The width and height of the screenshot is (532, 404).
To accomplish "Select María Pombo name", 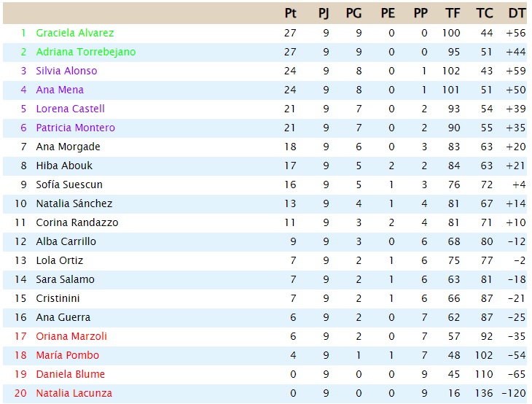I will coord(68,355).
